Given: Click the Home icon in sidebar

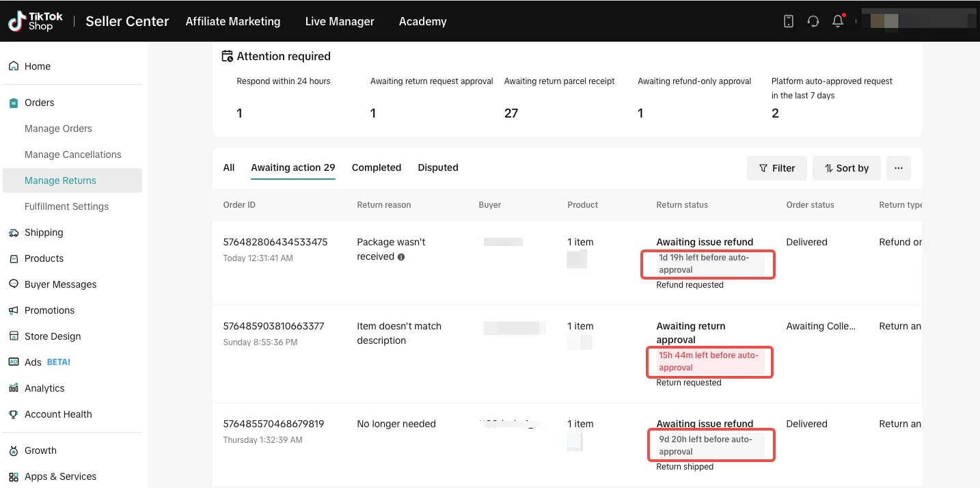Looking at the screenshot, I should 14,66.
